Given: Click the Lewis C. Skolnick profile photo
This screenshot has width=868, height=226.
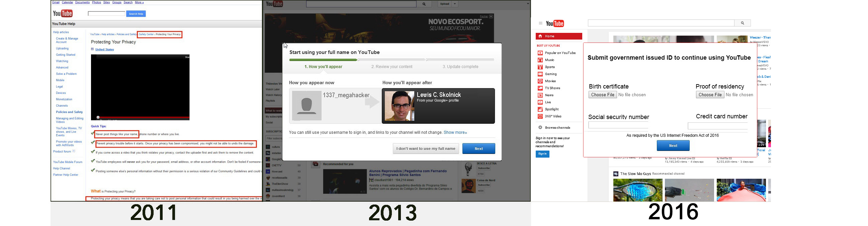Looking at the screenshot, I should tap(400, 106).
